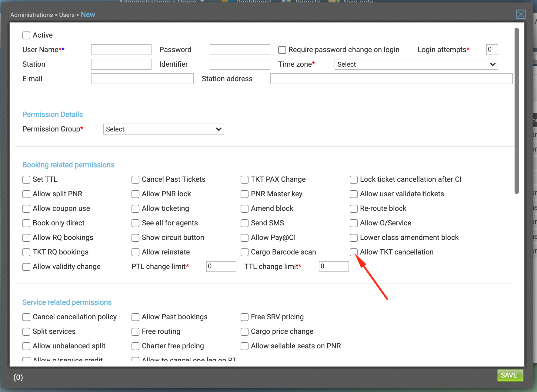Enable Allow sellable seats on PNR

click(245, 346)
